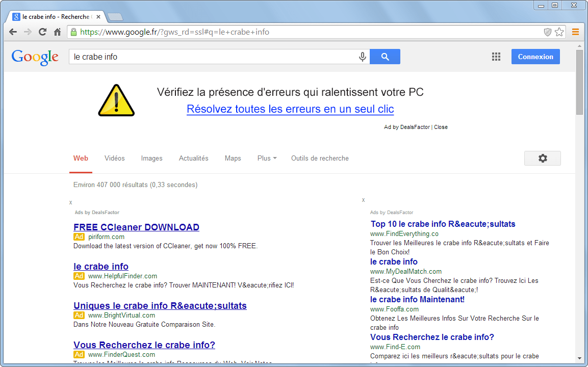This screenshot has width=588, height=367.
Task: Click 'Résolvez toutes les erreurs en un seul clic'
Action: 290,109
